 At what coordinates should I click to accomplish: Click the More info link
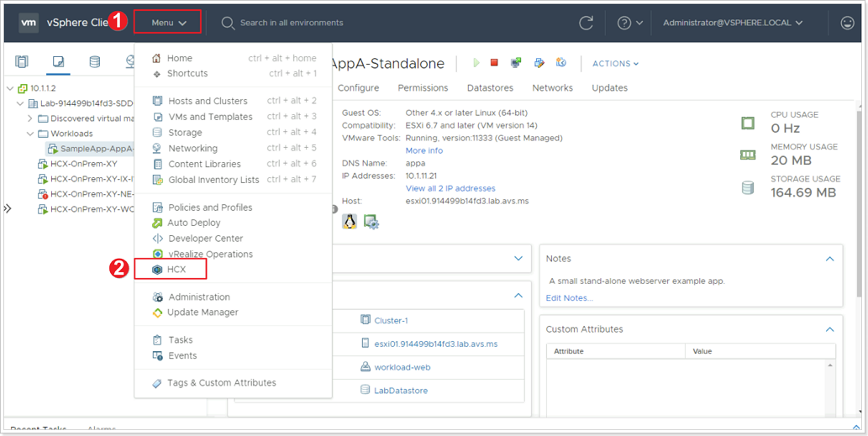(424, 150)
